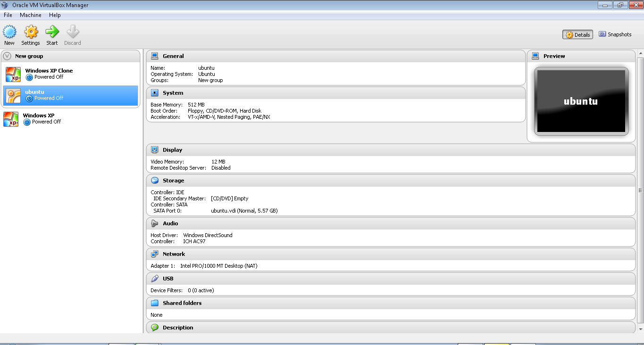Click the Intel PRO/1000 MT Desktop adapter text
This screenshot has height=345, width=644.
[x=219, y=266]
